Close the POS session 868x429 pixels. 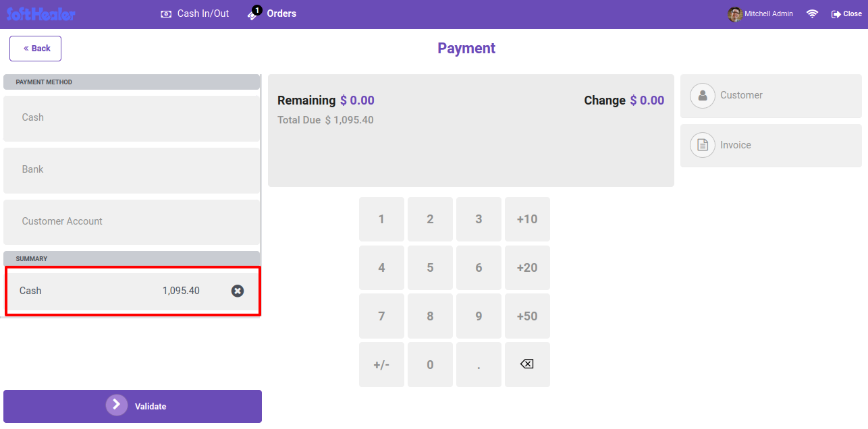(x=846, y=13)
